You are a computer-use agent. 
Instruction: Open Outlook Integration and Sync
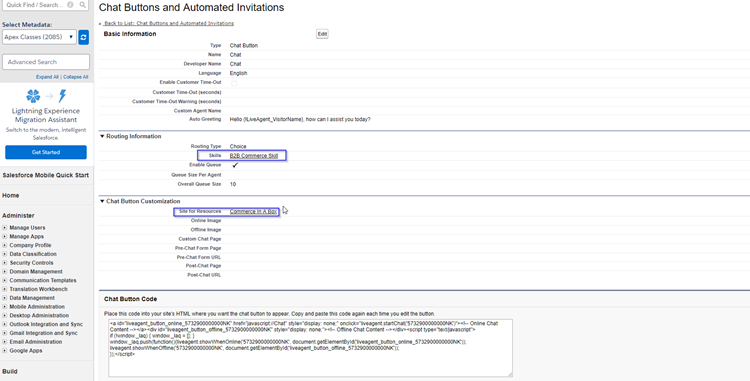click(46, 324)
